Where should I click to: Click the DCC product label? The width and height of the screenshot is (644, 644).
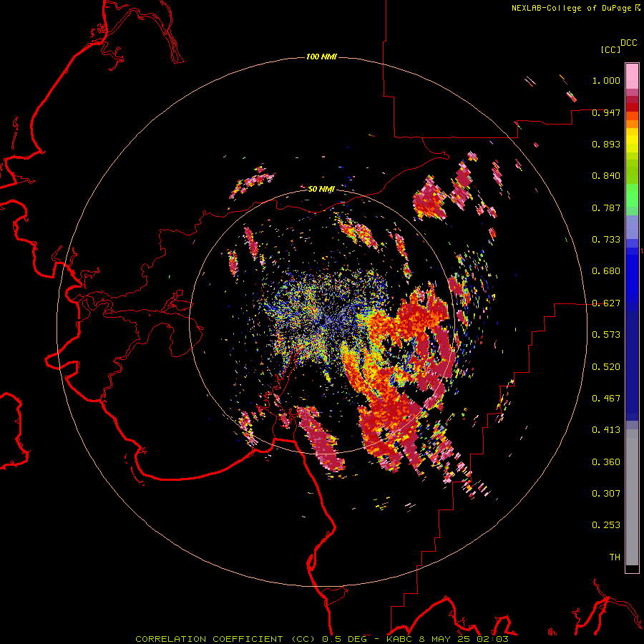pos(628,43)
